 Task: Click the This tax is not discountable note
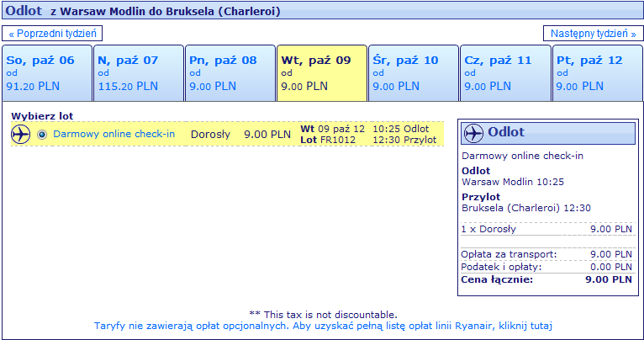[x=323, y=316]
